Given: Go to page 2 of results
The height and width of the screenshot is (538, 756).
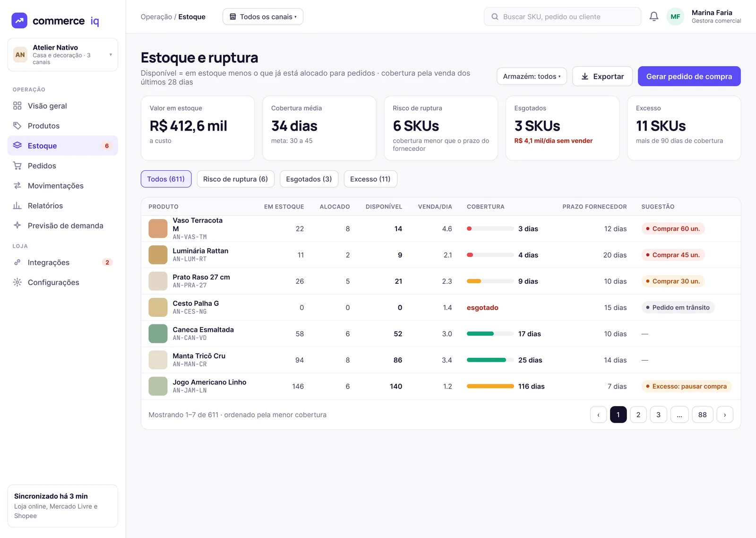Looking at the screenshot, I should coord(638,415).
